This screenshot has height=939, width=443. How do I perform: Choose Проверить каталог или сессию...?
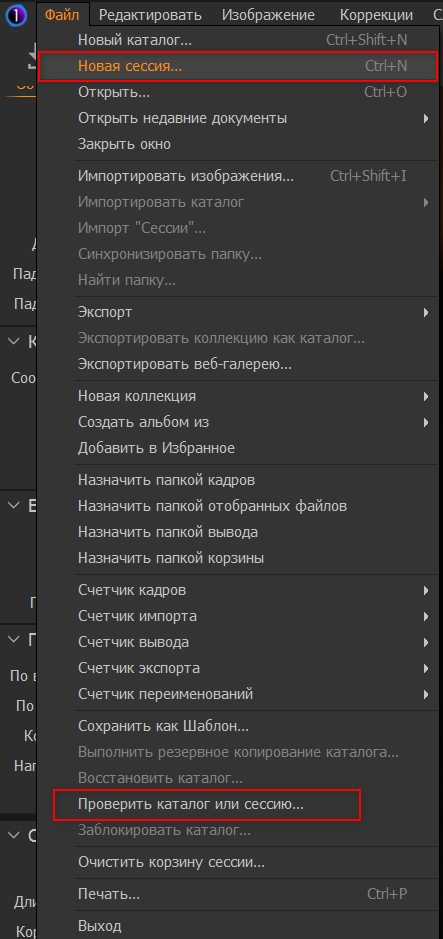(237, 805)
